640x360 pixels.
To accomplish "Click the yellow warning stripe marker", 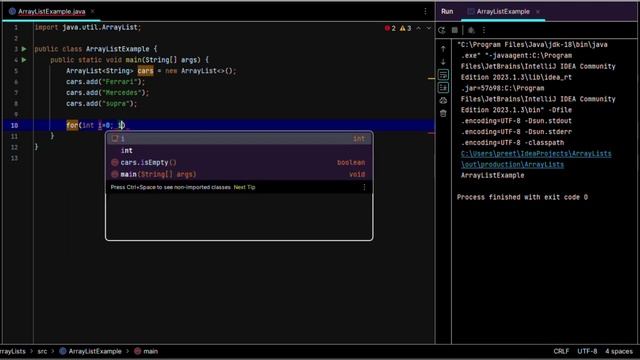I will pos(431,78).
